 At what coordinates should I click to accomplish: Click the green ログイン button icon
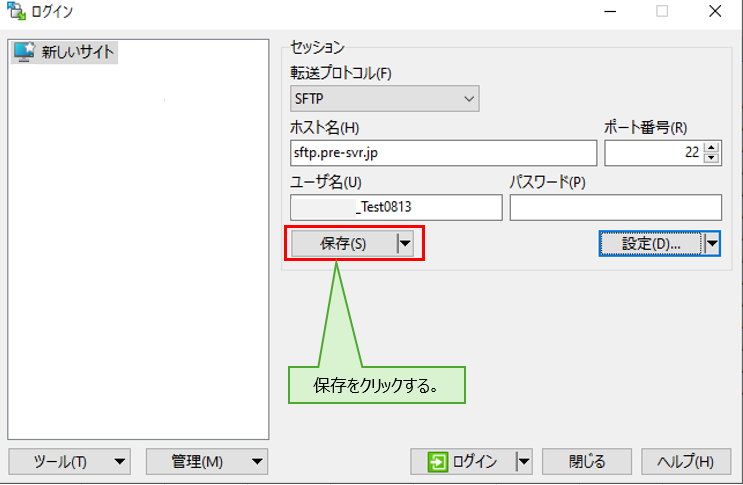437,461
